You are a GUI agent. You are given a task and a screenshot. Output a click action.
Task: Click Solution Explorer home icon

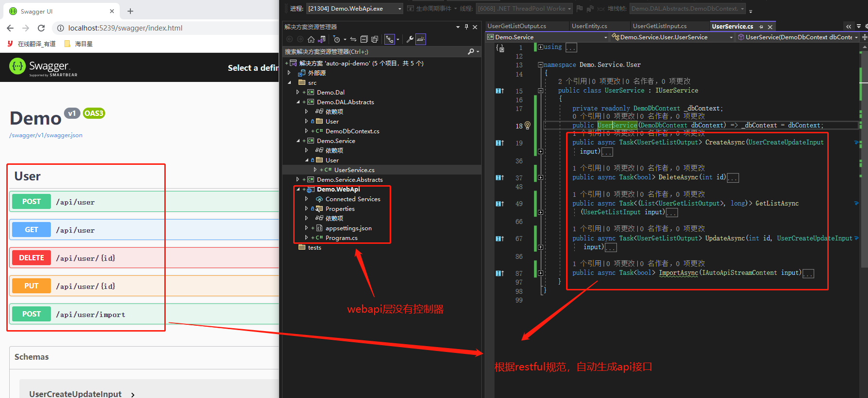[x=311, y=39]
